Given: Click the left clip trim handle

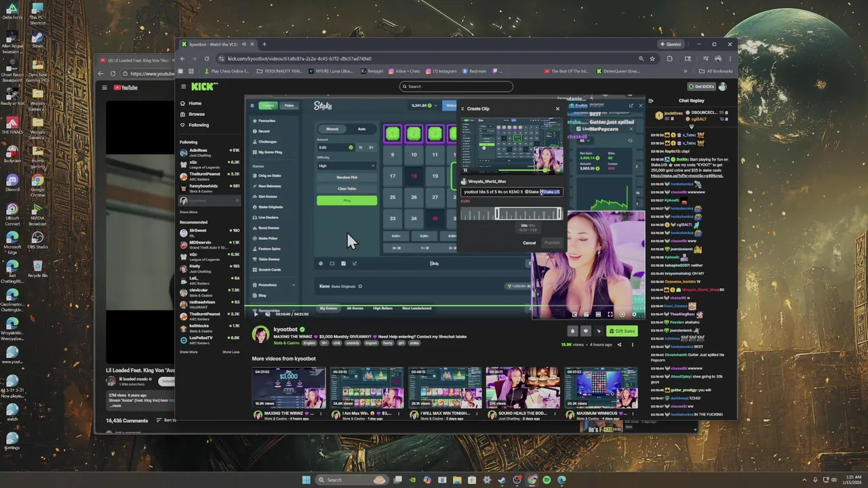Looking at the screenshot, I should [x=497, y=214].
